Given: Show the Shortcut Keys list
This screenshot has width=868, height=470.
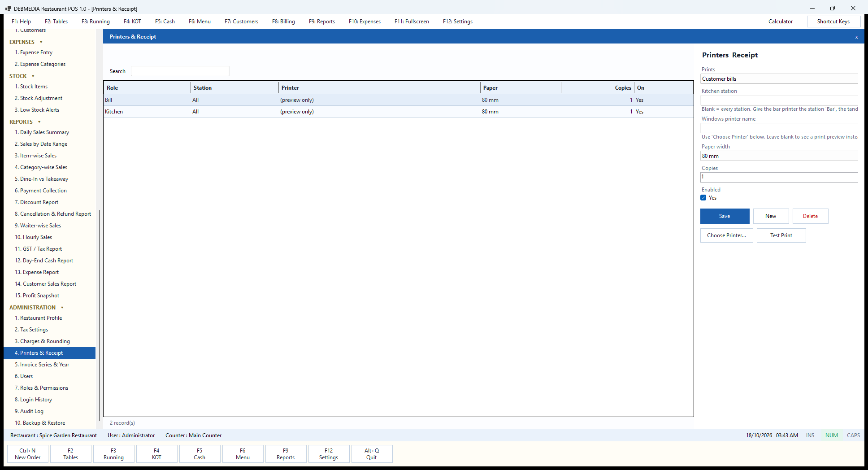Looking at the screenshot, I should (x=833, y=22).
